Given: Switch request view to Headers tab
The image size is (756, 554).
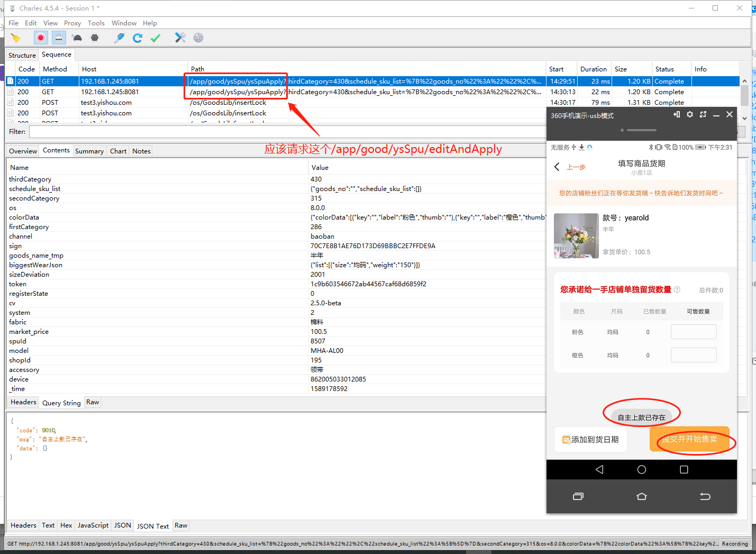Looking at the screenshot, I should click(23, 402).
